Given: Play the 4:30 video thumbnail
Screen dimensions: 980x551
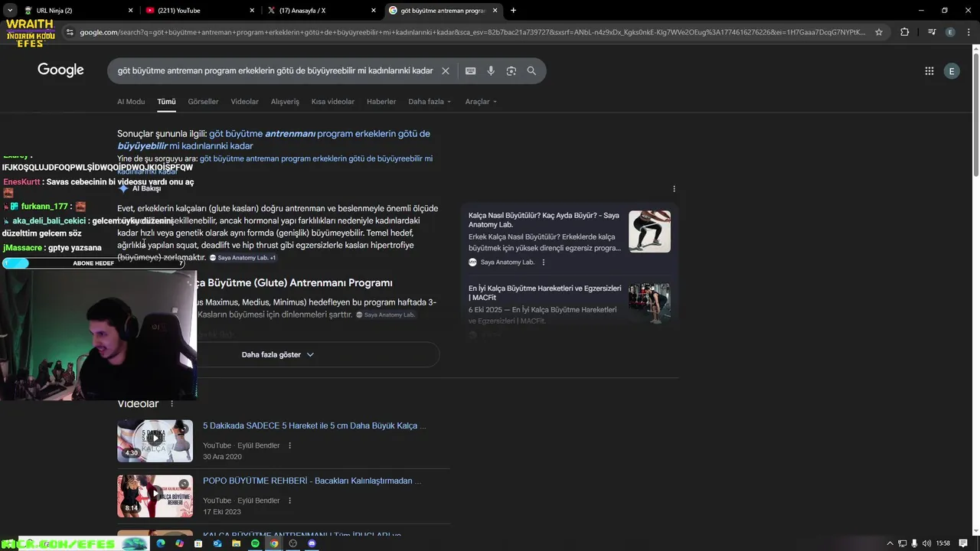Looking at the screenshot, I should click(155, 441).
